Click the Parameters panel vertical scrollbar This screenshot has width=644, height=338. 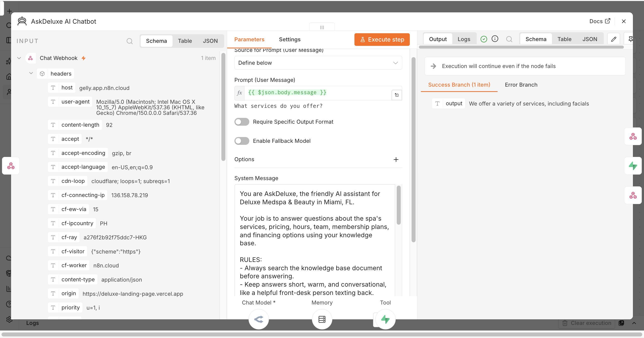pos(414,150)
